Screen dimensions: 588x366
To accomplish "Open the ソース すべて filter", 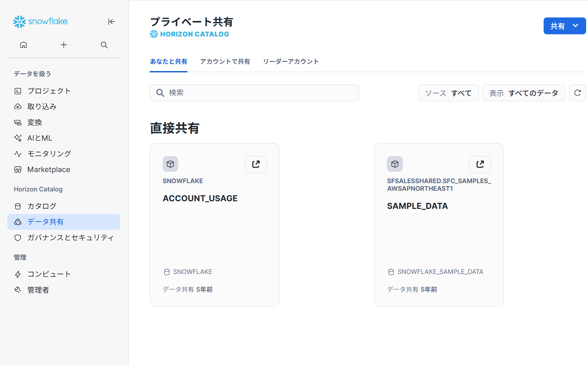I will click(448, 93).
